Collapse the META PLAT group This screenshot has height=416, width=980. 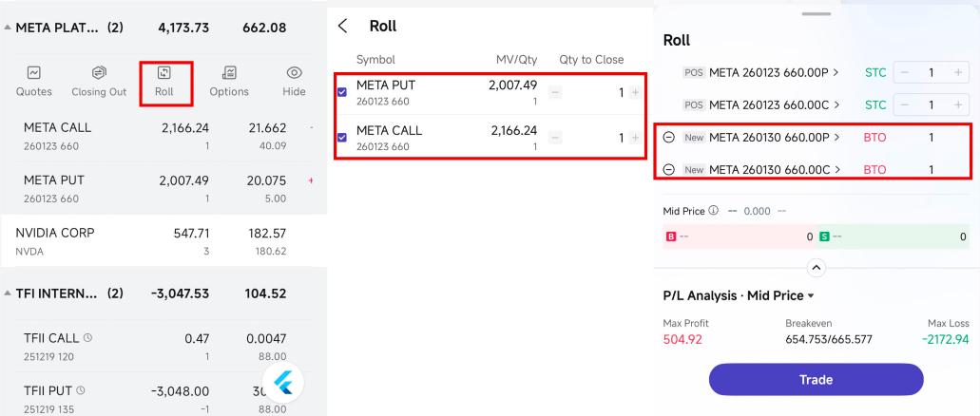pyautogui.click(x=9, y=28)
